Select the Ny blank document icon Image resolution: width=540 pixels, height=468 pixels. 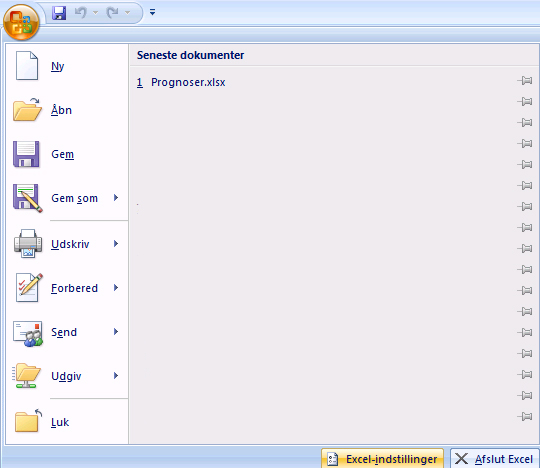(x=27, y=66)
